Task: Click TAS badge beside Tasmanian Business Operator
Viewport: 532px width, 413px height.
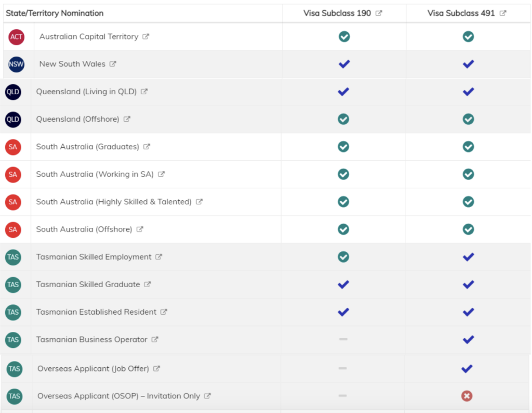Action: pyautogui.click(x=13, y=340)
